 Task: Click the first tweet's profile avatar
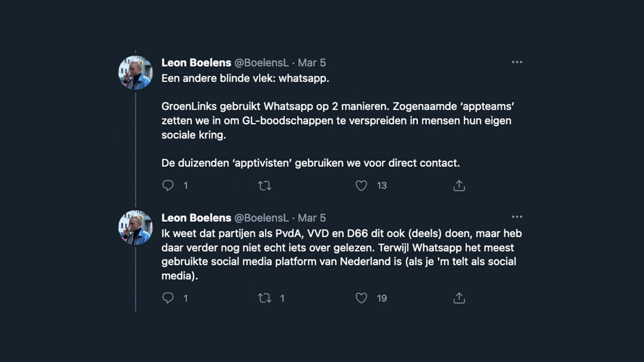[x=135, y=73]
